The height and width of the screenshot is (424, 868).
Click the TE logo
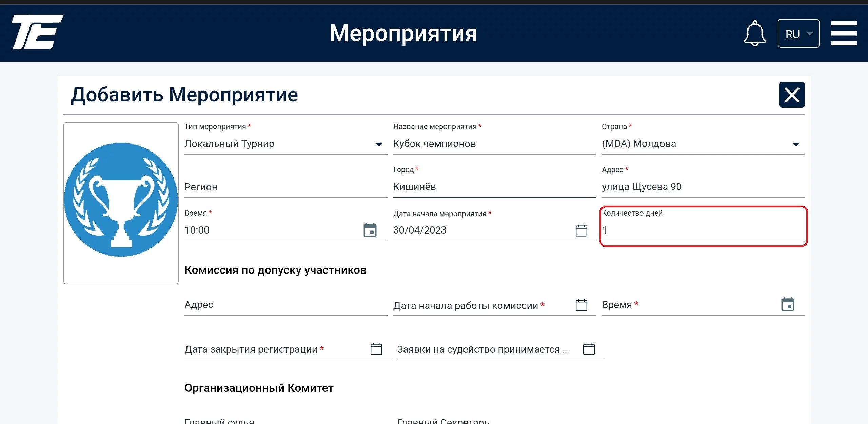pyautogui.click(x=37, y=32)
